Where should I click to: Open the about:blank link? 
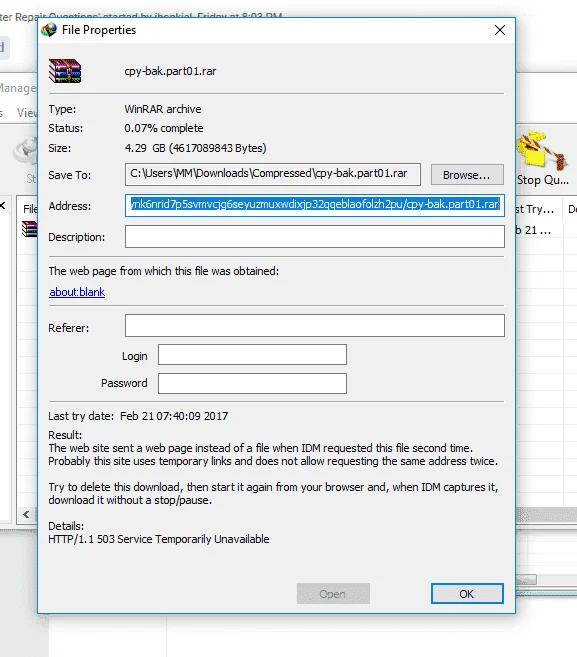pos(77,292)
